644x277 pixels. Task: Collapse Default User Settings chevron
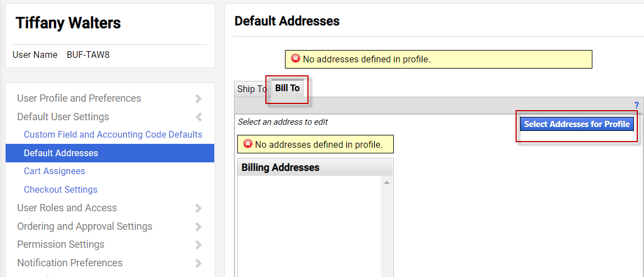click(198, 117)
